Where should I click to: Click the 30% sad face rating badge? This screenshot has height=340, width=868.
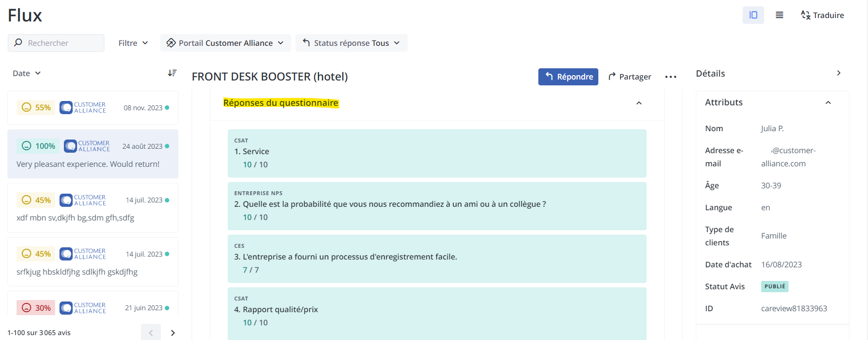[36, 308]
